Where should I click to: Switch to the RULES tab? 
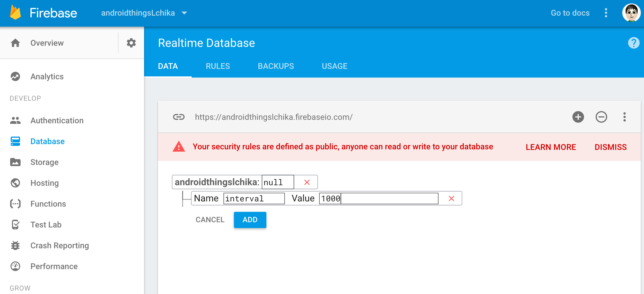pos(218,66)
